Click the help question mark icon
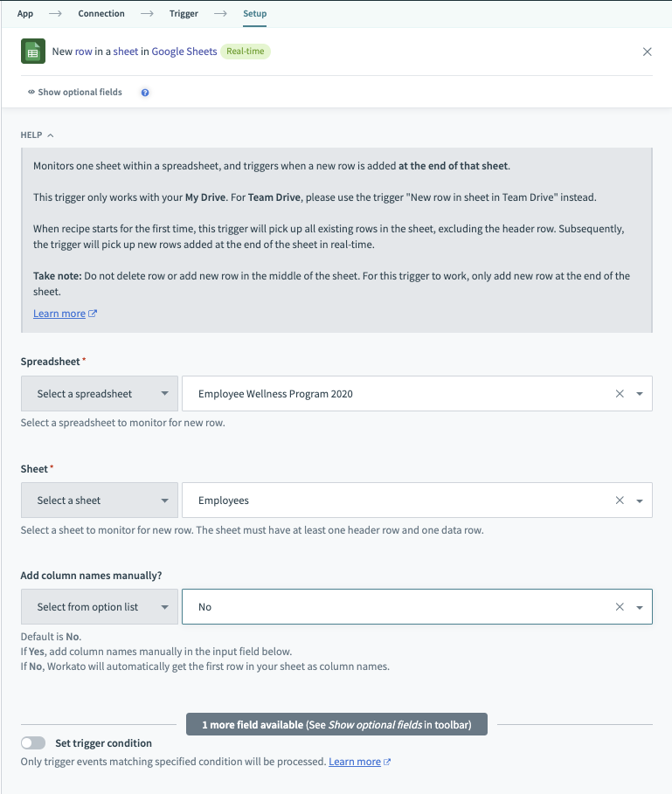The width and height of the screenshot is (672, 794). (145, 92)
